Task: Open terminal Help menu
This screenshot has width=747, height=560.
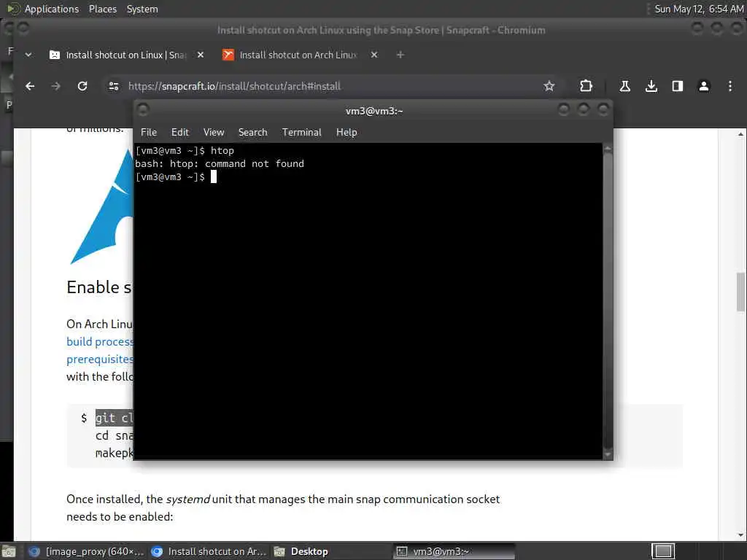Action: point(347,133)
